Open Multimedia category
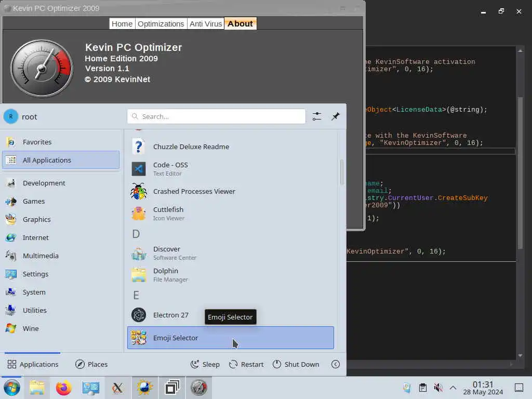This screenshot has height=399, width=532. tap(61, 256)
